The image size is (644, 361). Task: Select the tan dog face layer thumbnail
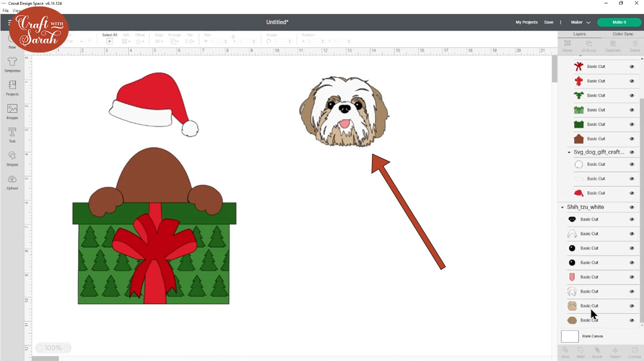click(x=572, y=306)
